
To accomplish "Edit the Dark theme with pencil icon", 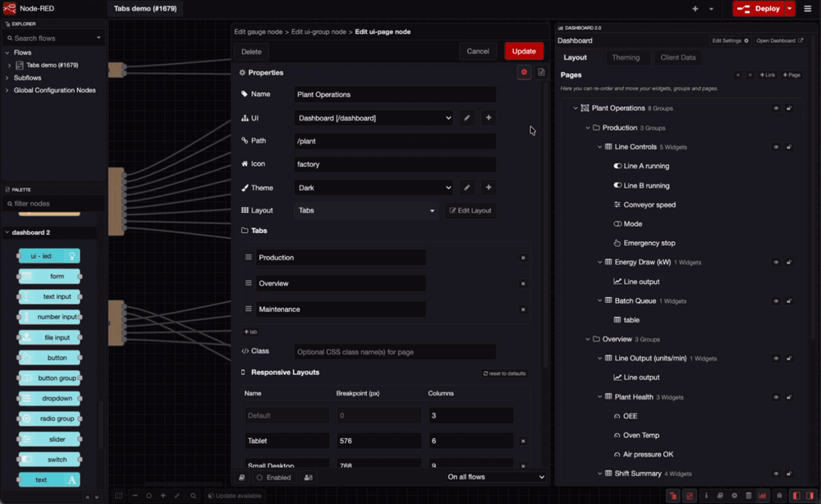I will point(466,187).
